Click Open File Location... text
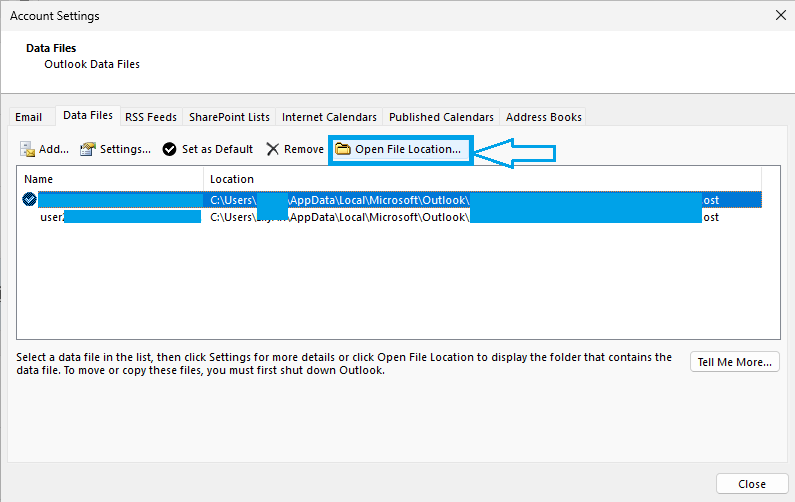Image resolution: width=795 pixels, height=502 pixels. point(408,149)
